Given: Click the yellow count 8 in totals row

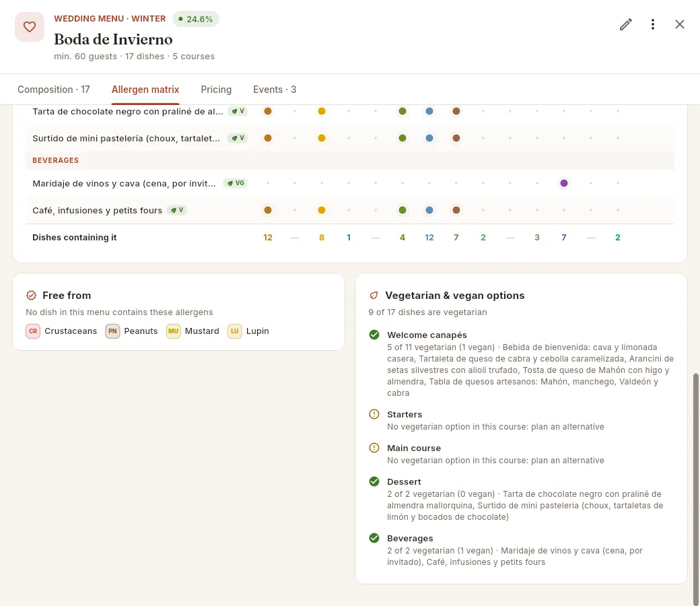Looking at the screenshot, I should click(322, 238).
